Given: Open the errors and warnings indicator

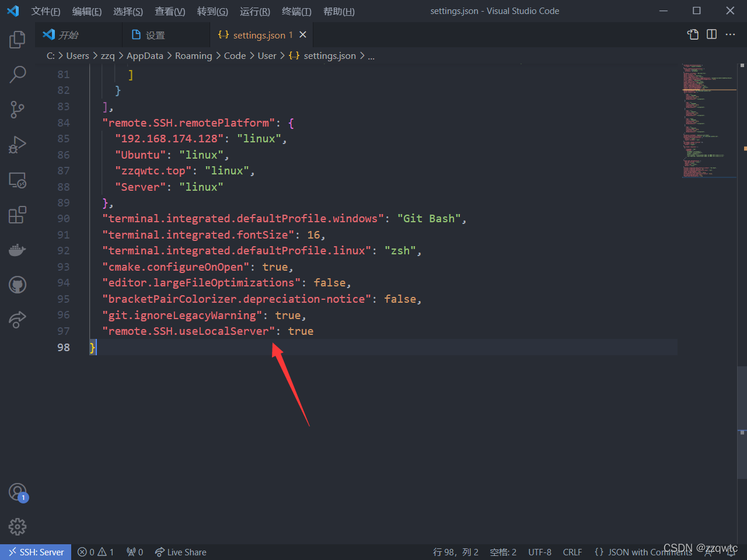Looking at the screenshot, I should click(96, 552).
